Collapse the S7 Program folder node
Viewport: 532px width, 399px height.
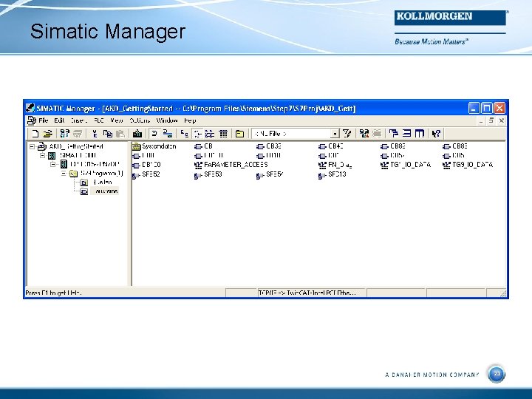(x=64, y=174)
